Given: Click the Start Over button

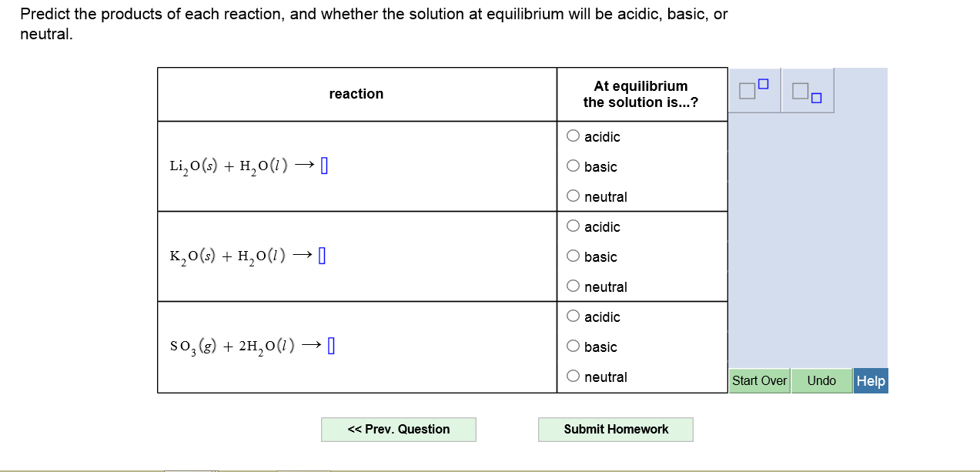Looking at the screenshot, I should coord(759,380).
